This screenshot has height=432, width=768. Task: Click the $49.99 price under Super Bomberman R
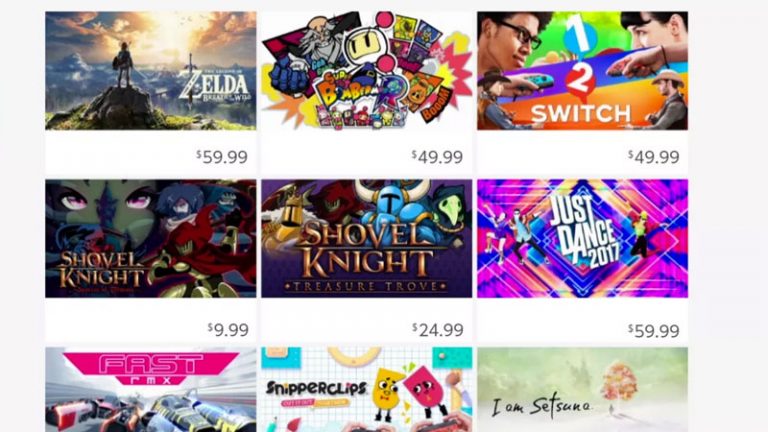tap(437, 157)
